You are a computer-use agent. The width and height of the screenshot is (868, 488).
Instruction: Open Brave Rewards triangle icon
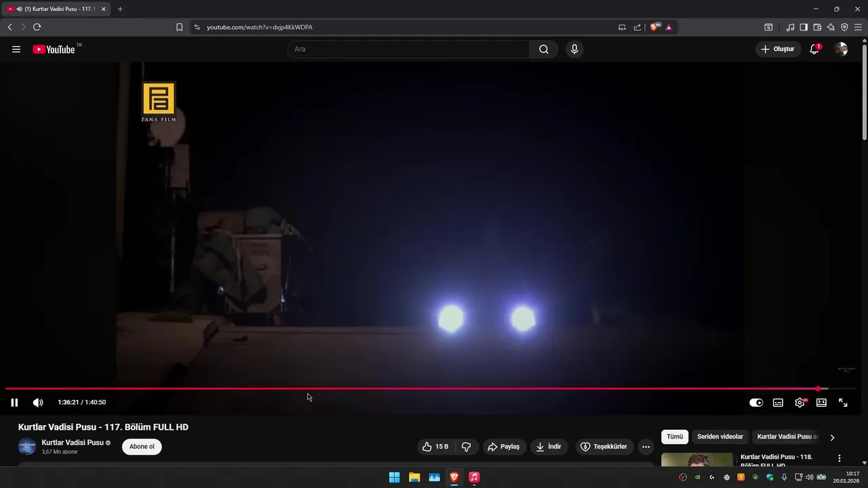point(669,27)
